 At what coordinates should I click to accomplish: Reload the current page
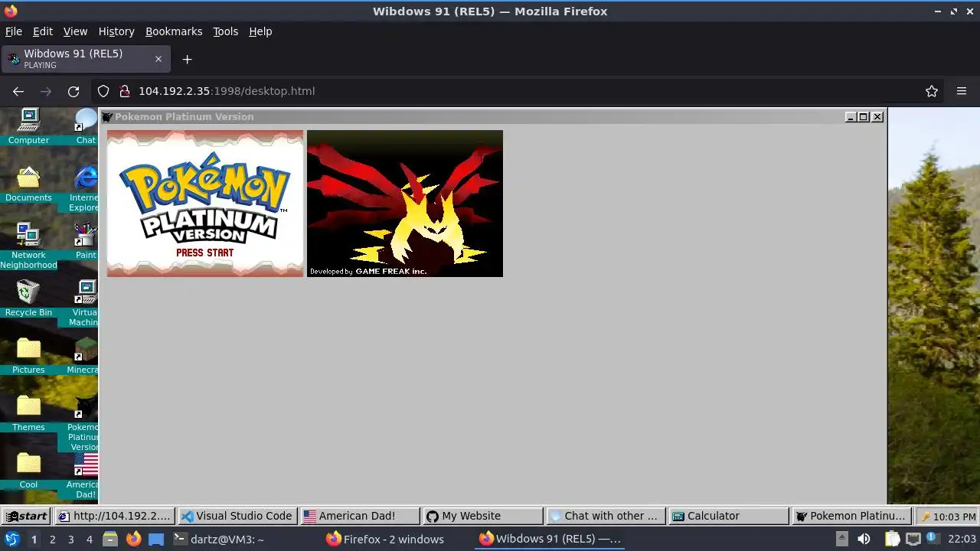73,91
